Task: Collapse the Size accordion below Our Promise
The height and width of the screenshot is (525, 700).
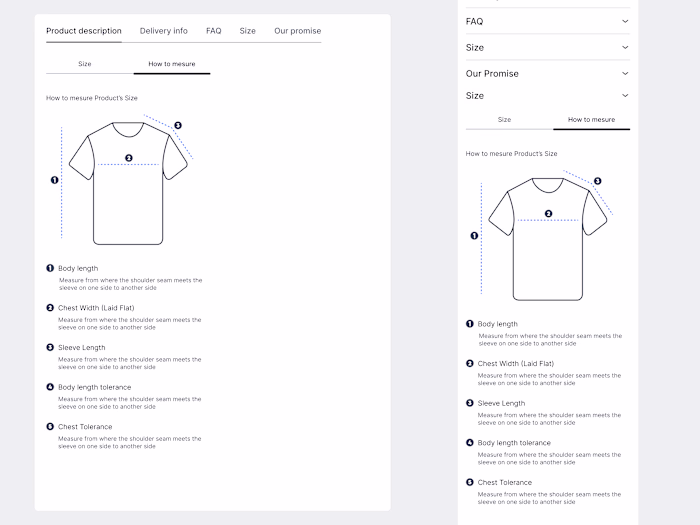Action: coord(625,95)
